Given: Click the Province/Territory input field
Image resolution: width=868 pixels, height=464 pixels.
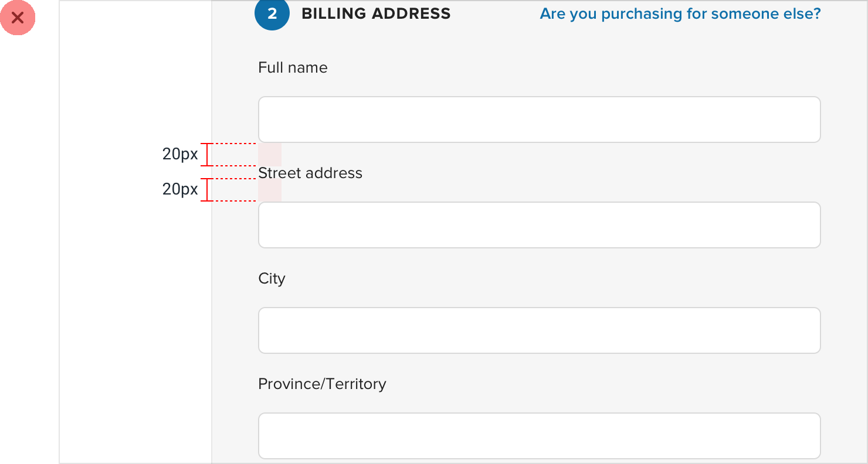Looking at the screenshot, I should 539,436.
